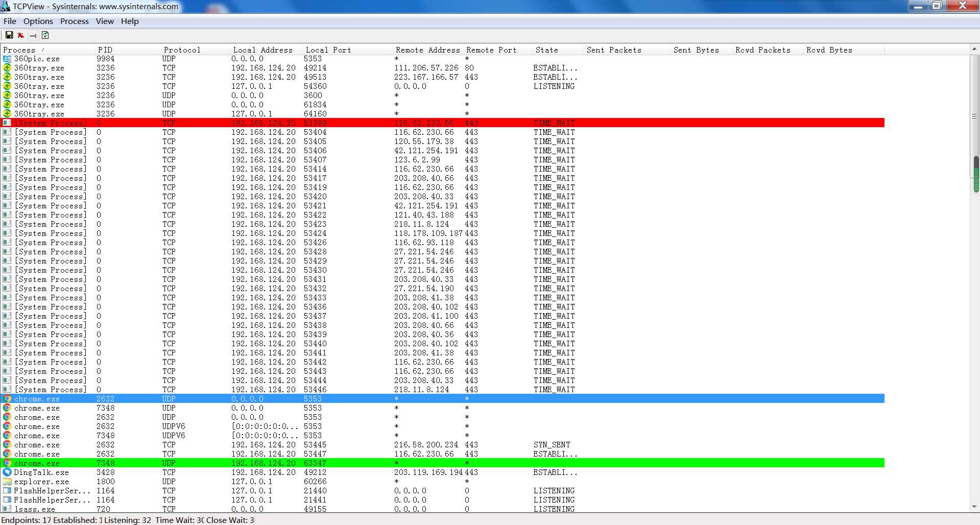This screenshot has height=525, width=980.
Task: Click remote address 123.6.2.99
Action: pyautogui.click(x=417, y=160)
